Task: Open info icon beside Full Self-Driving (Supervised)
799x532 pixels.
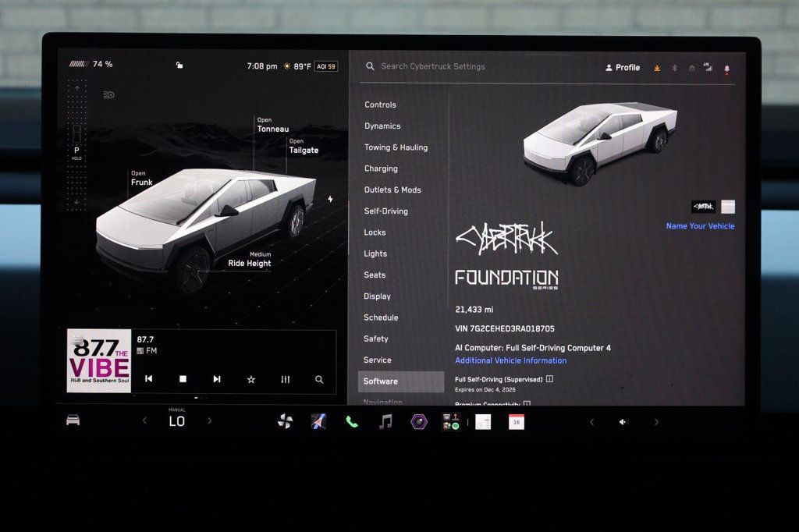Action: [x=549, y=378]
